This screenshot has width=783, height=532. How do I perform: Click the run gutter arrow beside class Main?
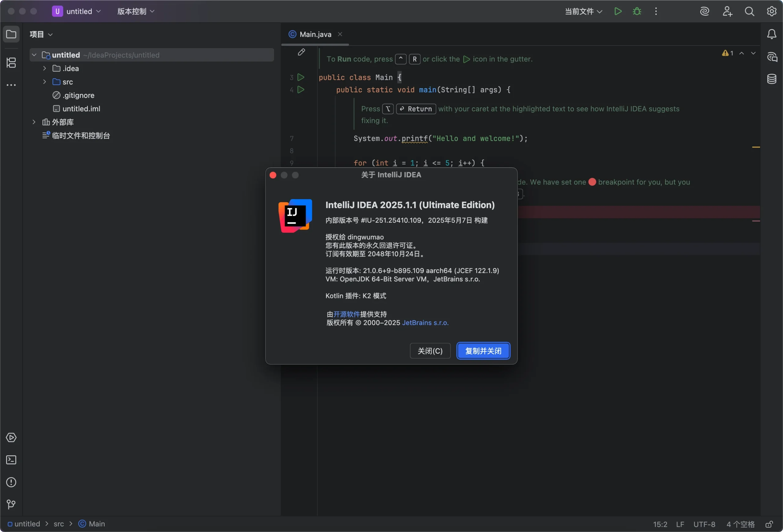point(301,77)
